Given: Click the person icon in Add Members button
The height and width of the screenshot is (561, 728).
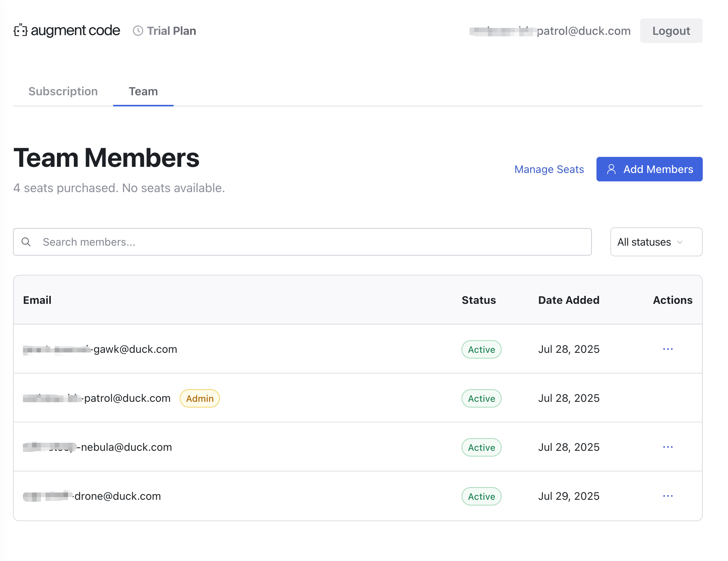Looking at the screenshot, I should click(x=611, y=169).
